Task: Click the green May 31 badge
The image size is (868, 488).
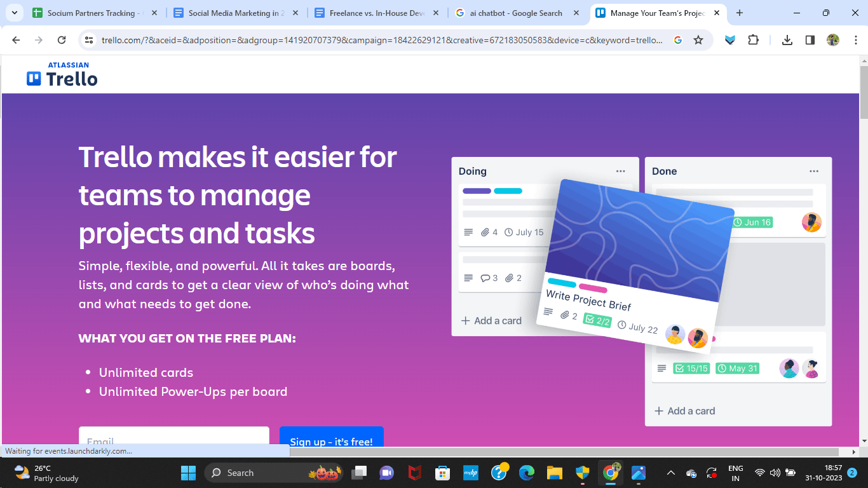Action: click(x=737, y=369)
